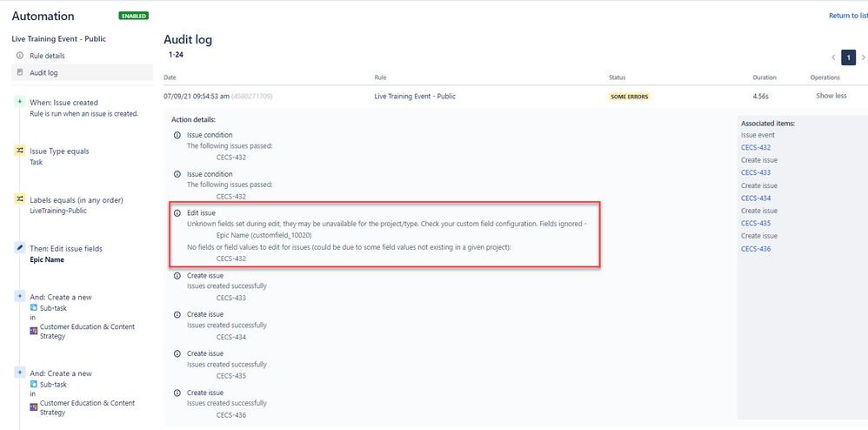Open CECS-435 associated item link
This screenshot has height=430, width=868.
click(756, 224)
